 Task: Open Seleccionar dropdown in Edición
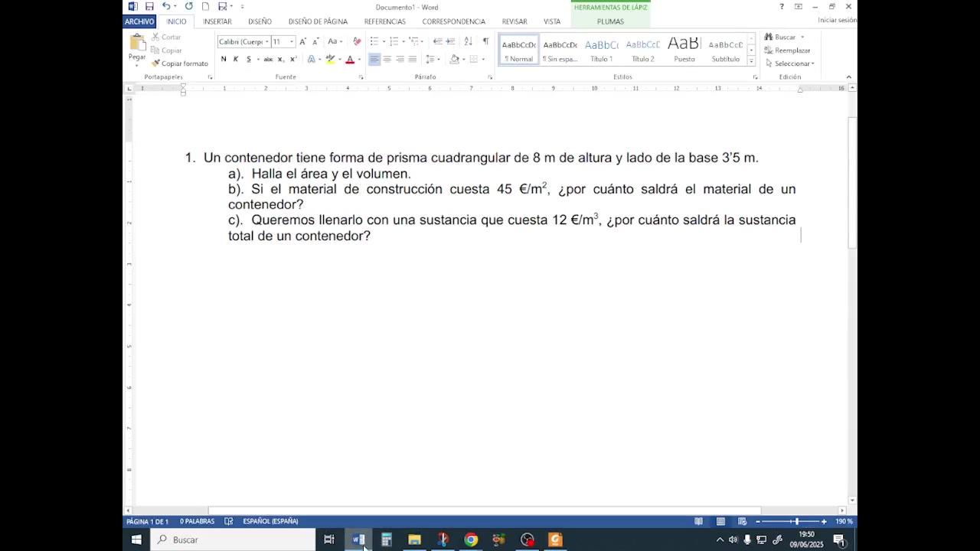[789, 64]
